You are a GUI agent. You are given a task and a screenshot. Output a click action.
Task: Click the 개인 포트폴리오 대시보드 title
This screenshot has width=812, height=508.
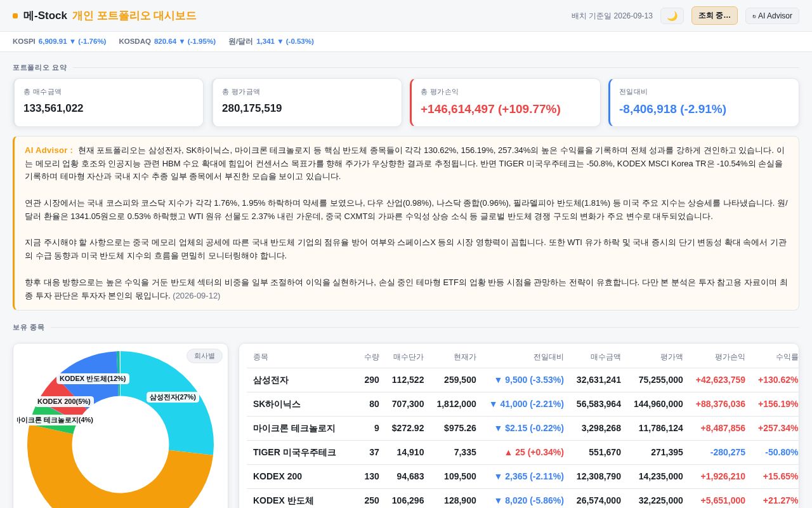click(x=134, y=16)
